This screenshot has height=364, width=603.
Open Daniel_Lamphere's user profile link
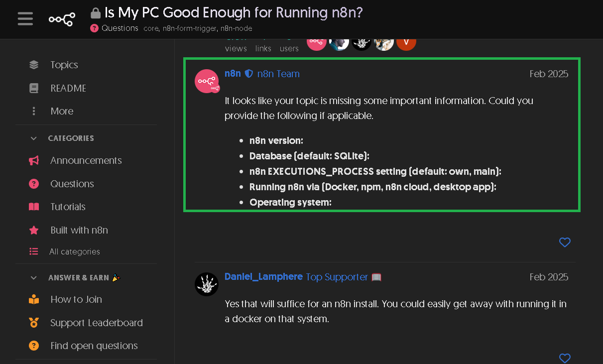pyautogui.click(x=263, y=276)
